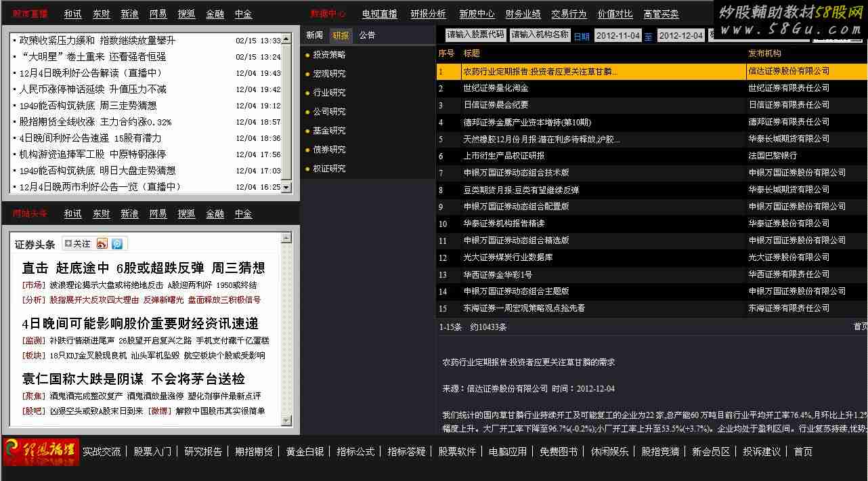
Task: Open news item 机构游资追捧军工股 中原特钢涨停
Action: click(x=93, y=154)
